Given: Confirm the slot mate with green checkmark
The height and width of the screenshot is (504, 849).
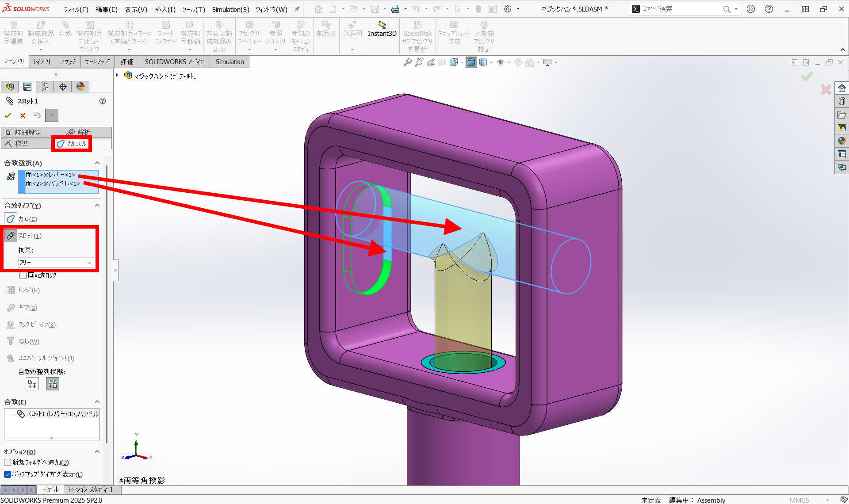Looking at the screenshot, I should (8, 115).
